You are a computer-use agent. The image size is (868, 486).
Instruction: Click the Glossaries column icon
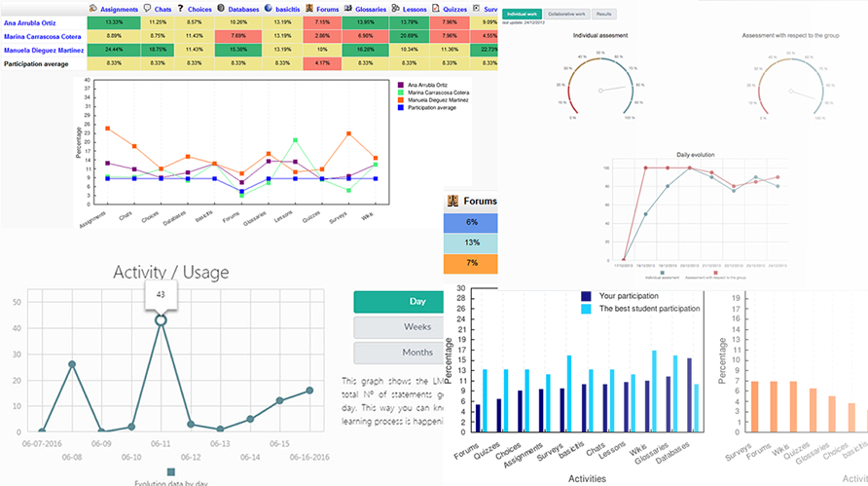(x=346, y=9)
